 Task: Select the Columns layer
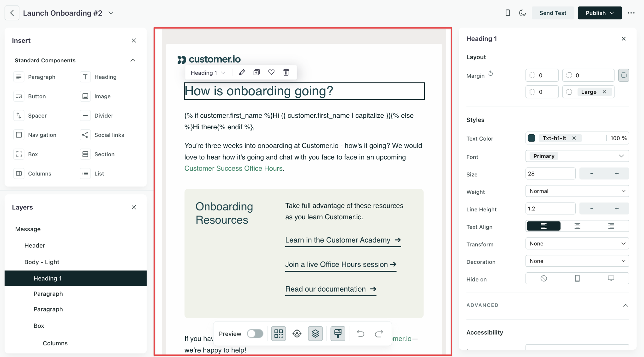pos(75,343)
